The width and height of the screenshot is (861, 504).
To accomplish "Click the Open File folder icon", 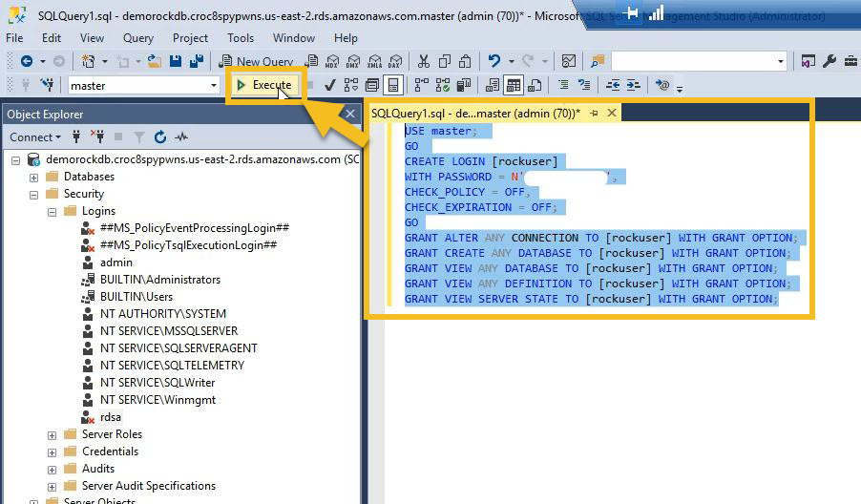I will [x=155, y=61].
